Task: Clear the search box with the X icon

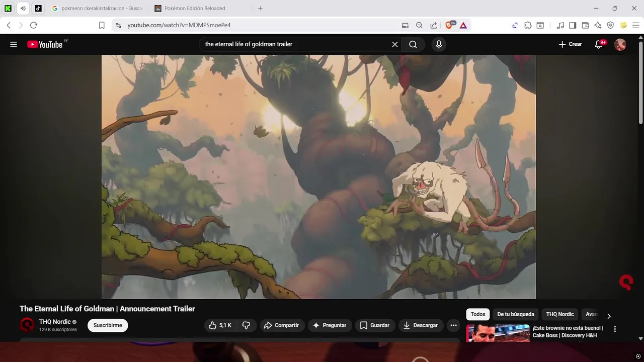Action: click(395, 44)
